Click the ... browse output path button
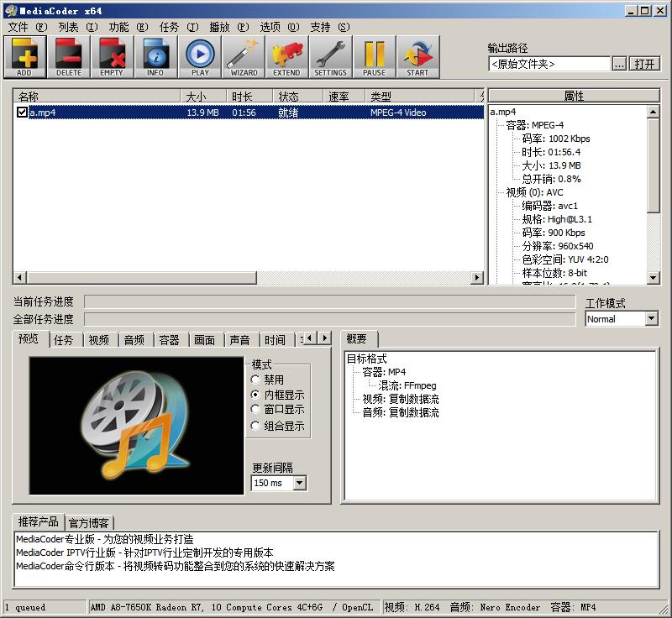The height and width of the screenshot is (618, 672). [618, 65]
